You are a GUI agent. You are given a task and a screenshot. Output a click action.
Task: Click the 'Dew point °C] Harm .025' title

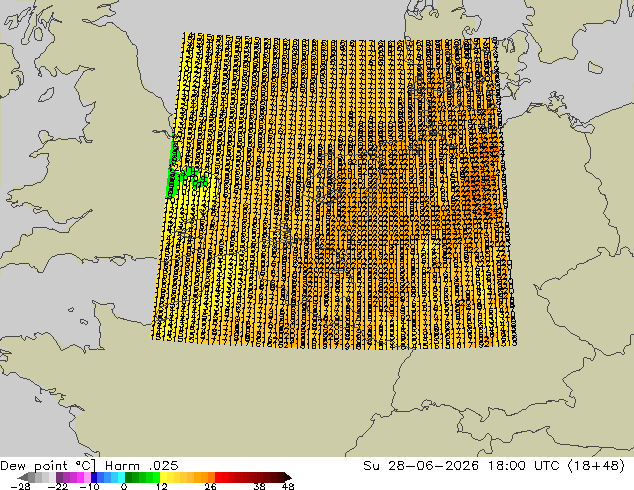[89, 465]
